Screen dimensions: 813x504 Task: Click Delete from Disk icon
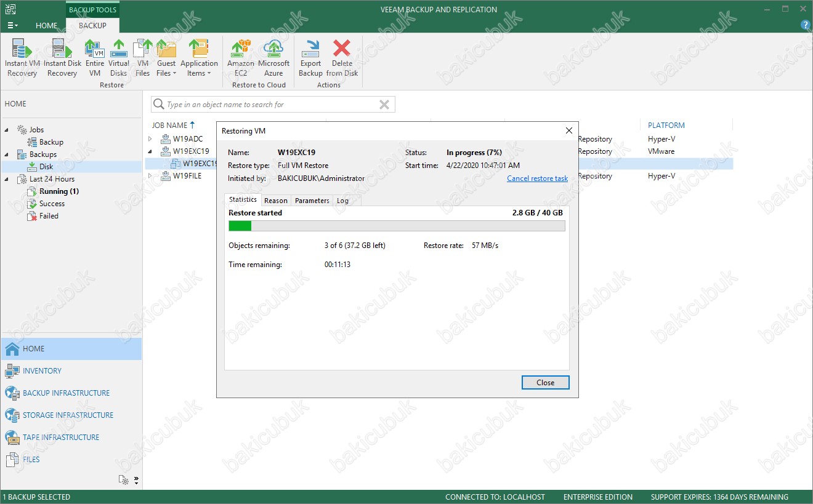342,58
